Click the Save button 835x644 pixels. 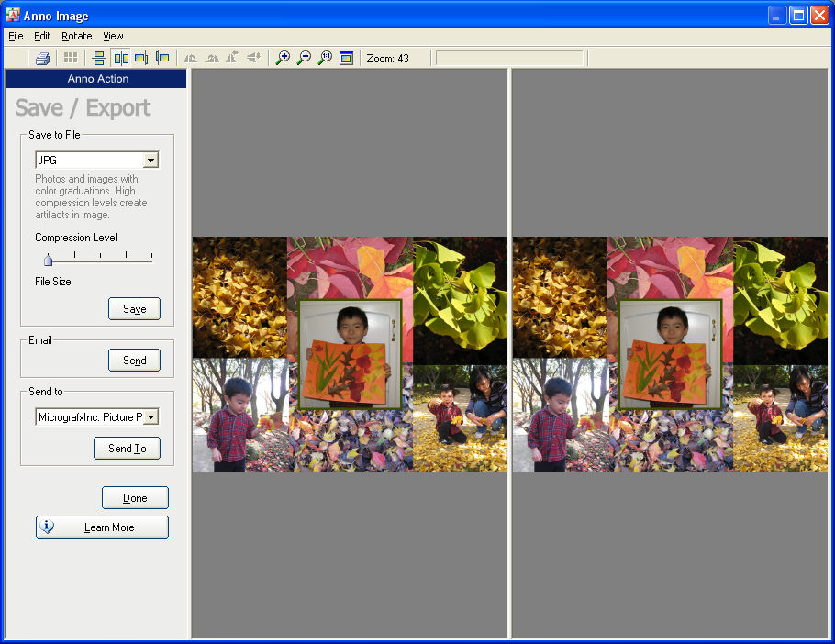(x=134, y=308)
